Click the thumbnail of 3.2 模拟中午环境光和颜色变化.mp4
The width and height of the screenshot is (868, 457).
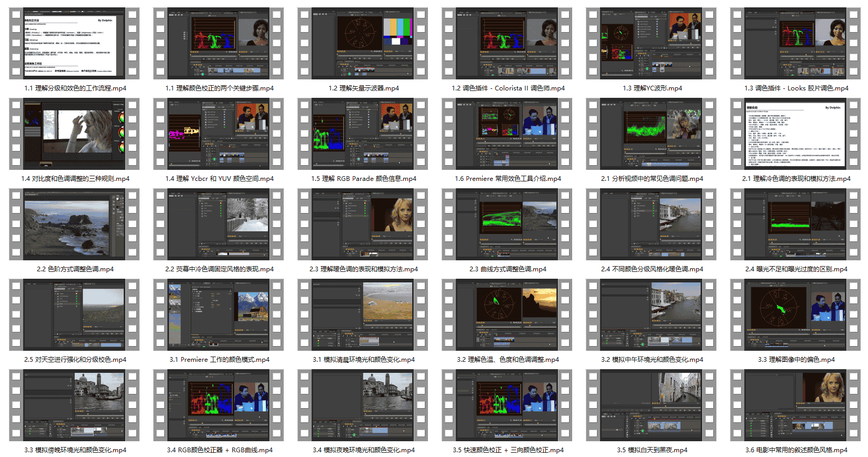[x=651, y=315]
